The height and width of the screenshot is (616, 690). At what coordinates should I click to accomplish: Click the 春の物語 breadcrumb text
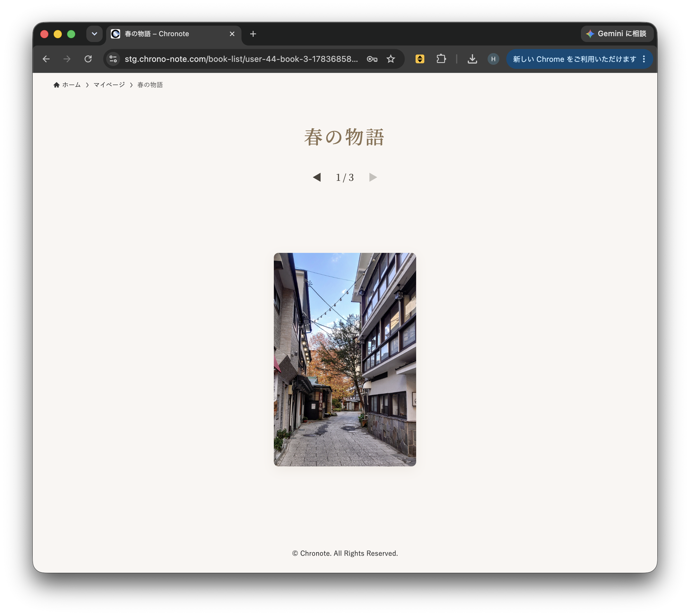click(150, 85)
